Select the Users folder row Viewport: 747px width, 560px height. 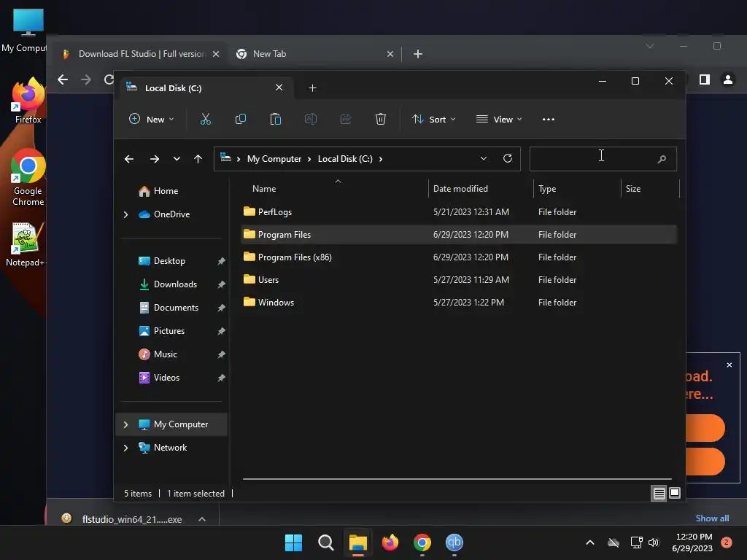[458, 279]
